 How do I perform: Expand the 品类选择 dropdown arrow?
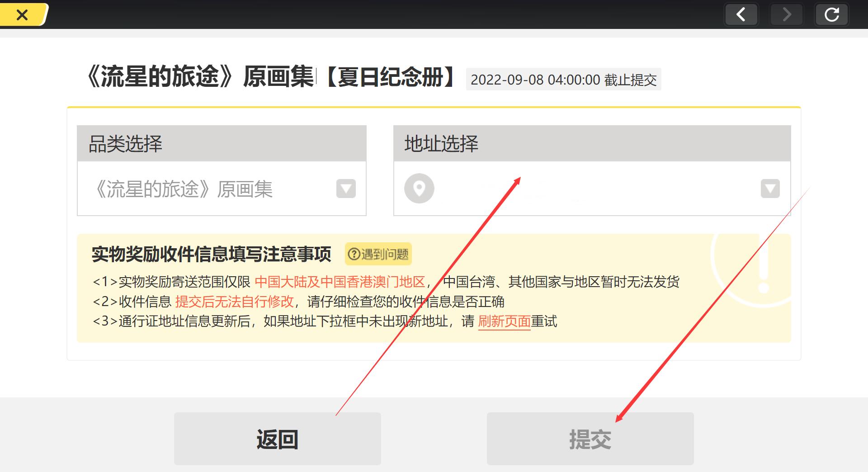346,189
